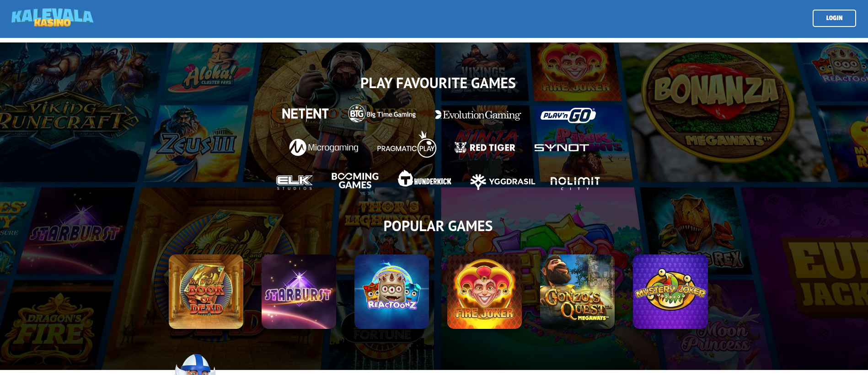868x375 pixels.
Task: Open the Starburst game thumbnail
Action: tap(299, 291)
